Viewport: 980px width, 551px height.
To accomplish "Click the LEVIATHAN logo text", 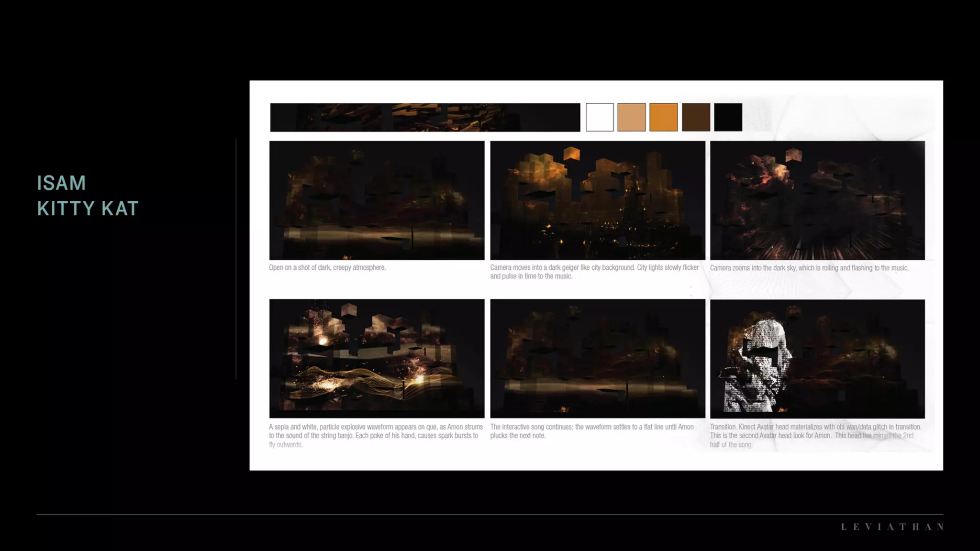I will (892, 527).
